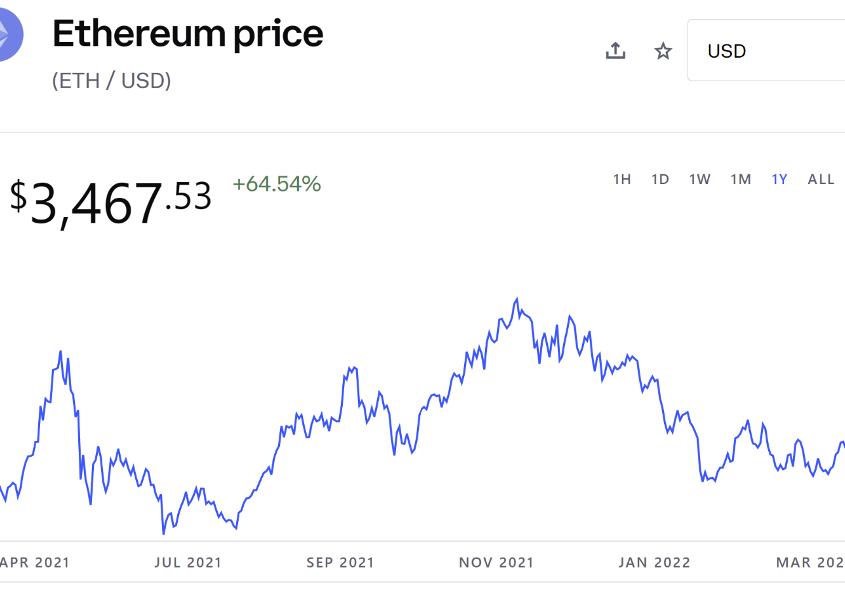Image resolution: width=845 pixels, height=594 pixels.
Task: Click the JAN 2022 axis label
Action: (654, 562)
